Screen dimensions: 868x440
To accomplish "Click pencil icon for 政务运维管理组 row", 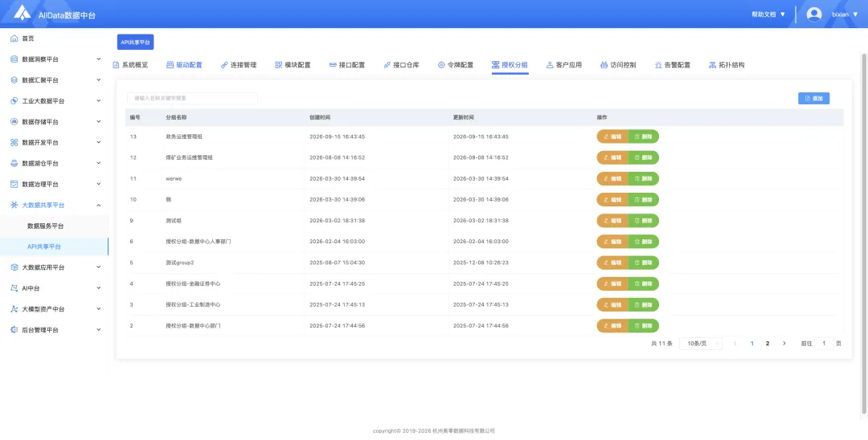I will 606,136.
